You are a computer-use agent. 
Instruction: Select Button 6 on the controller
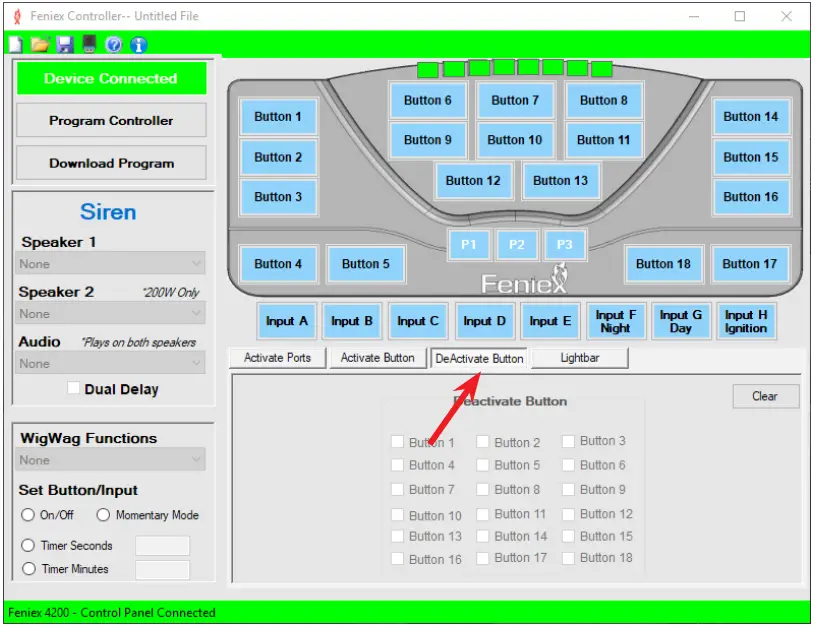(428, 100)
